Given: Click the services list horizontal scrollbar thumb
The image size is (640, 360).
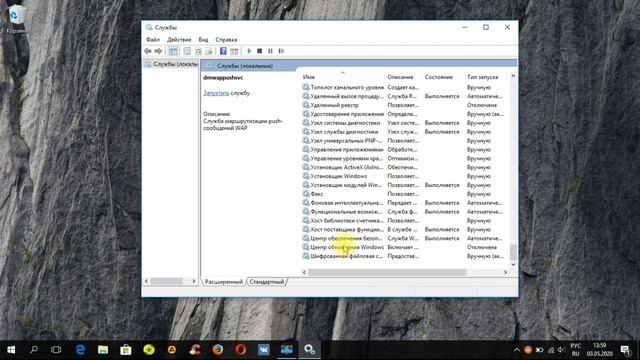Looking at the screenshot, I should (x=387, y=272).
